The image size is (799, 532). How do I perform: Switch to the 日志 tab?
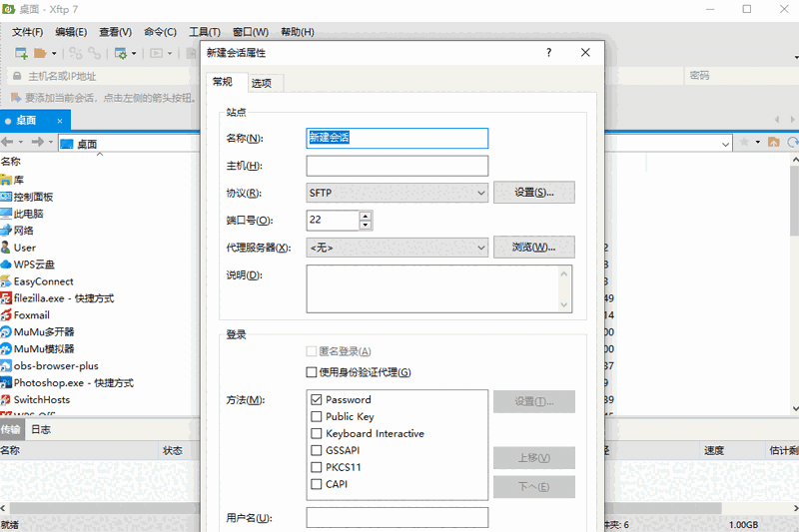click(x=40, y=429)
